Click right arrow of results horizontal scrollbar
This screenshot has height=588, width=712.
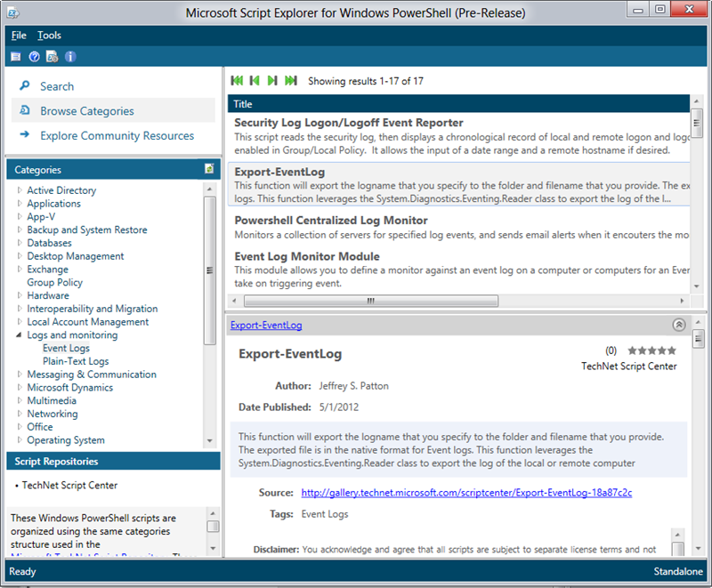[x=682, y=301]
